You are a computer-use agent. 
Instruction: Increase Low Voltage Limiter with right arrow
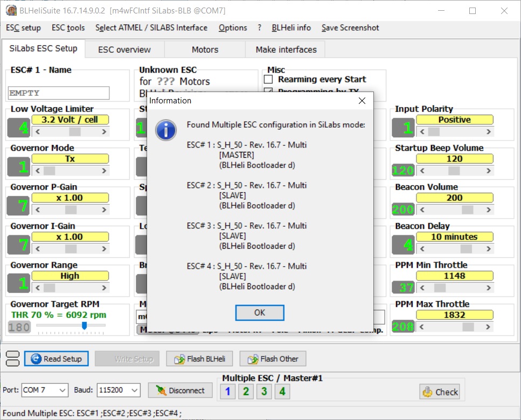click(104, 132)
